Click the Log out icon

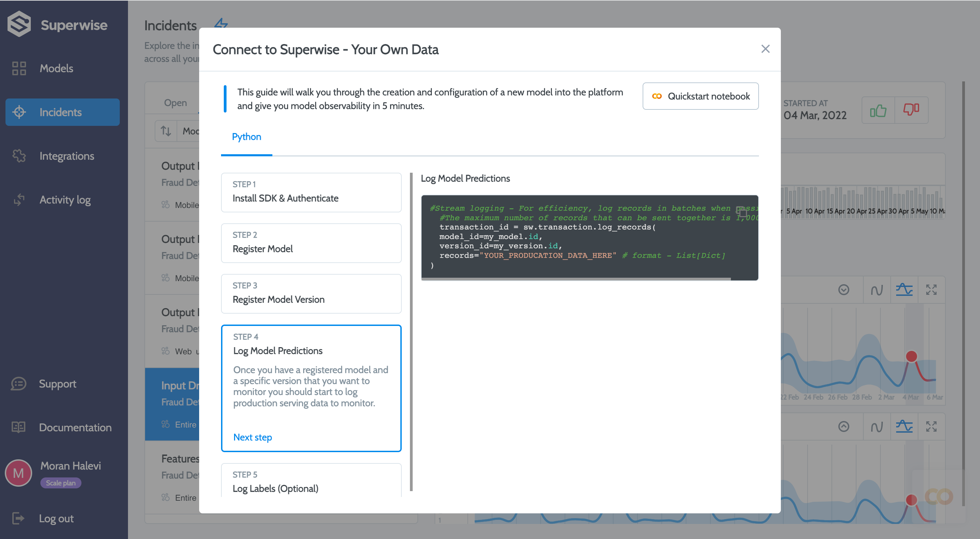pyautogui.click(x=18, y=518)
